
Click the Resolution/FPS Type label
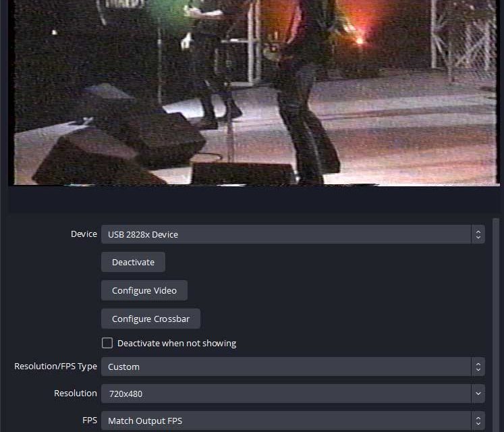(55, 367)
